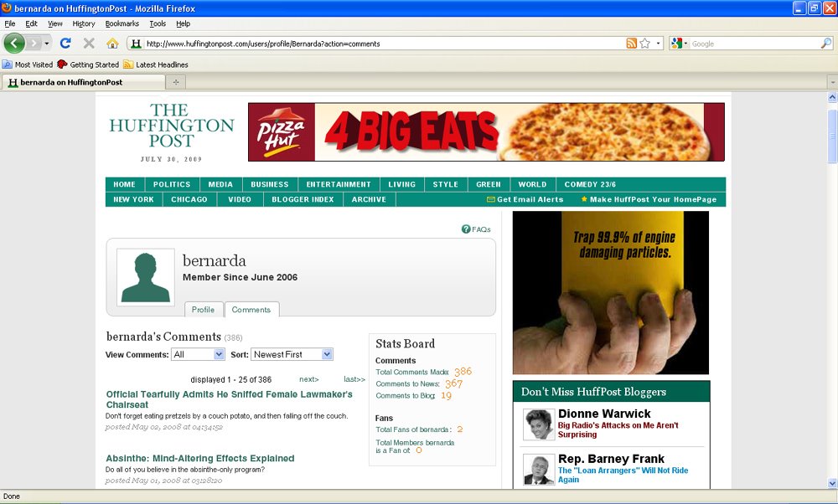Open the COMEDY 23/6 section
Screen dimensions: 838x504
[x=590, y=184]
